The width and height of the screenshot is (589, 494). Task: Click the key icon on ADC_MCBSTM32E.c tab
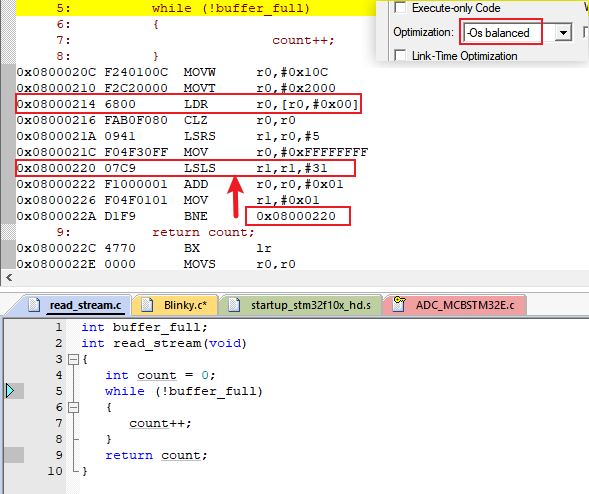click(399, 304)
